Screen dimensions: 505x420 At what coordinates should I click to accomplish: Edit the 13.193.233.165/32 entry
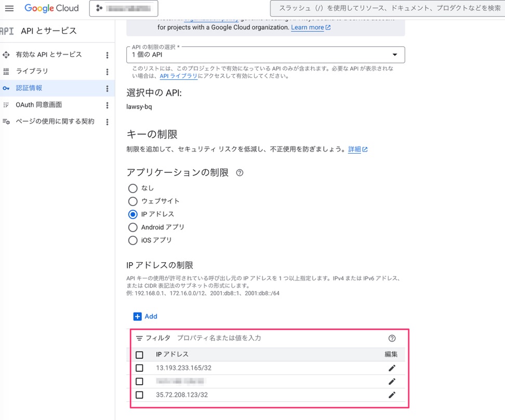[392, 368]
